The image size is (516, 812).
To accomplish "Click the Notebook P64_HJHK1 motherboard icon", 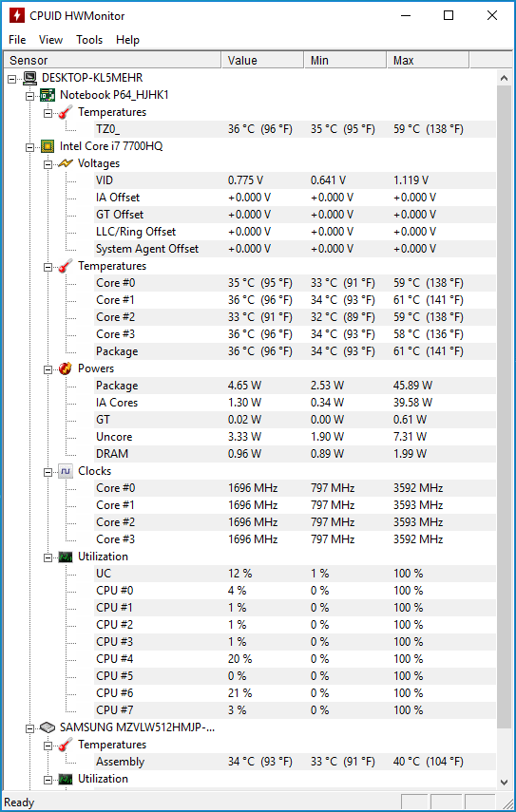I will [x=48, y=95].
